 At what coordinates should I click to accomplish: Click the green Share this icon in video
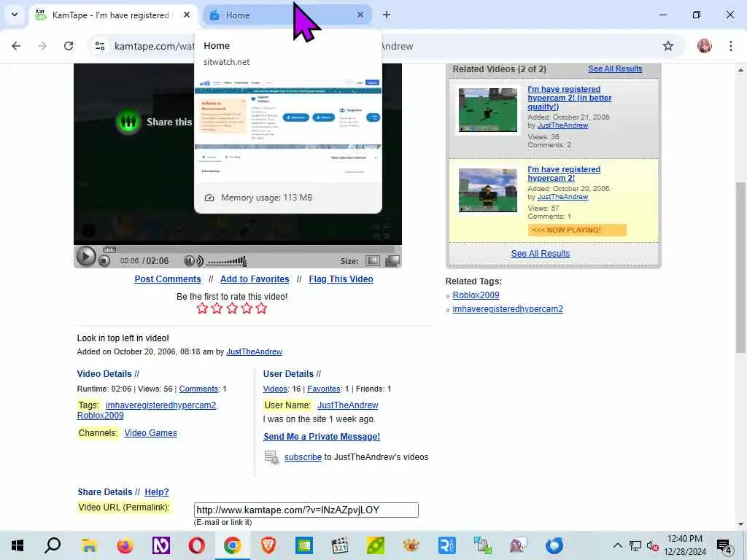pyautogui.click(x=128, y=122)
